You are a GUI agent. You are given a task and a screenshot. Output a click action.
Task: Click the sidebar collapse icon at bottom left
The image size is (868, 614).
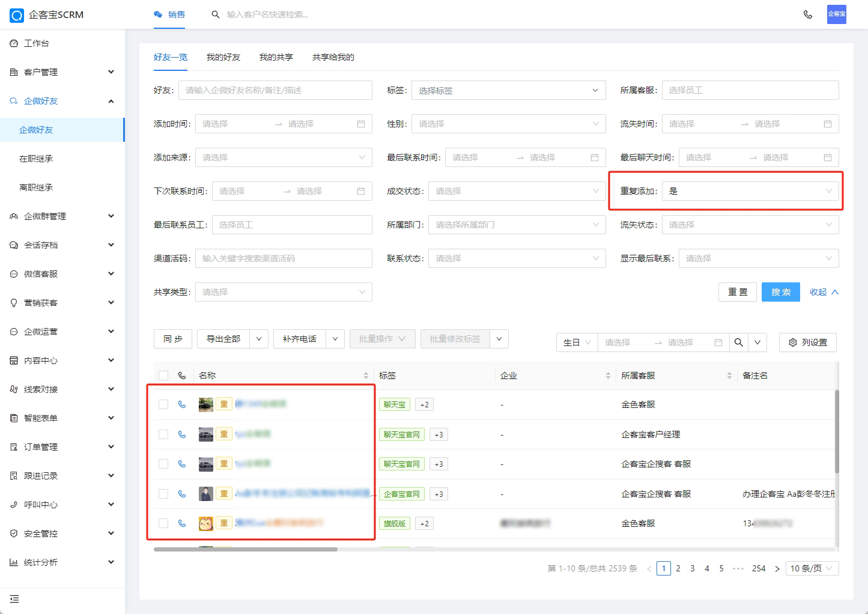[14, 599]
